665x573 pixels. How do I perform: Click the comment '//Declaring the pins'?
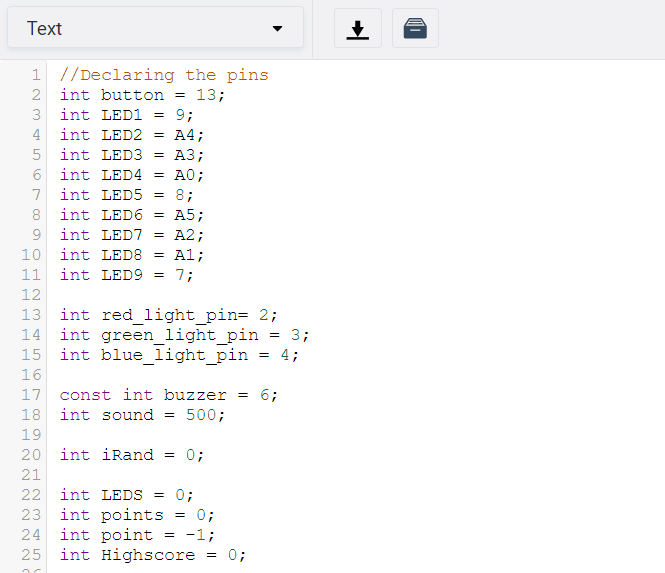pyautogui.click(x=164, y=75)
